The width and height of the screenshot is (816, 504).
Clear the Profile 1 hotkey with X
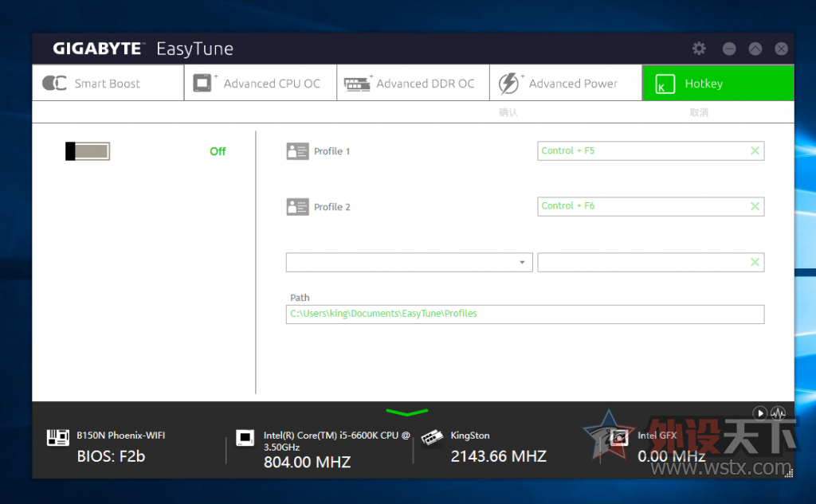tap(755, 150)
